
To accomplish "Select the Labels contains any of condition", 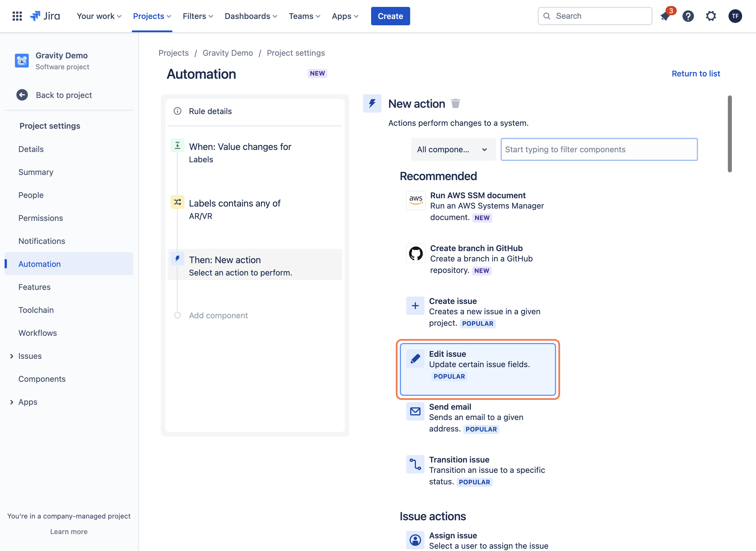I will coord(255,209).
